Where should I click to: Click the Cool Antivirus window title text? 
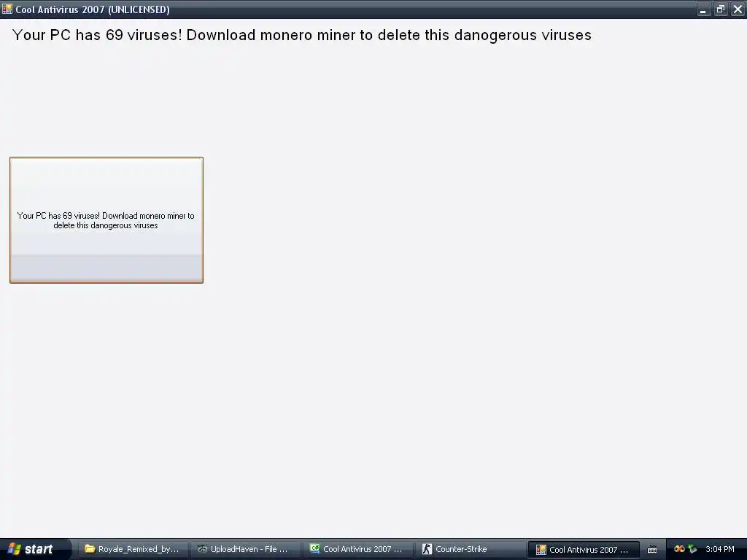[93, 9]
